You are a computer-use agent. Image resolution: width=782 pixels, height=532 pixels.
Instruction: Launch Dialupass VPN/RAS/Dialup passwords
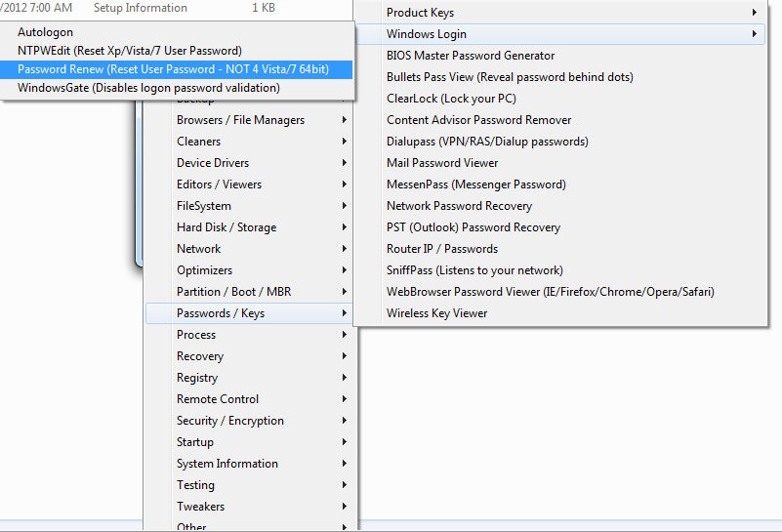(x=560, y=142)
